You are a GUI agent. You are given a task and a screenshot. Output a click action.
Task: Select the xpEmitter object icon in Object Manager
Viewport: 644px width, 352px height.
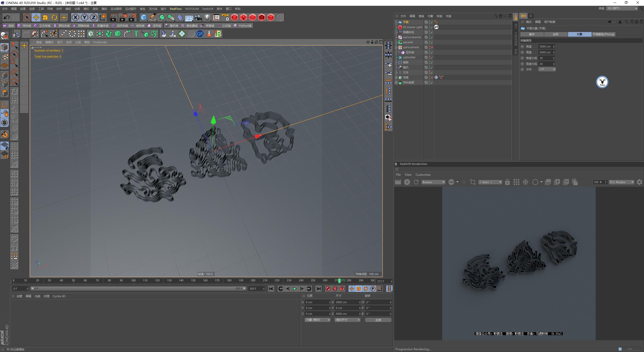pyautogui.click(x=400, y=57)
